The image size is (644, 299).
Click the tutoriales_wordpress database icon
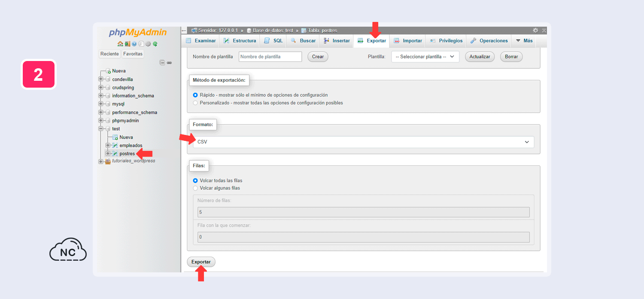point(108,161)
